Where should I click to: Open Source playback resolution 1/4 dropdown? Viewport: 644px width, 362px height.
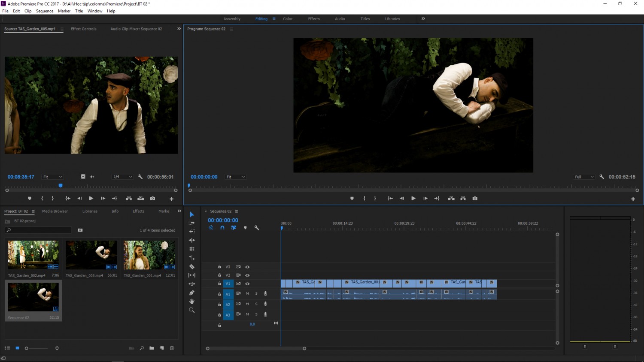(122, 177)
